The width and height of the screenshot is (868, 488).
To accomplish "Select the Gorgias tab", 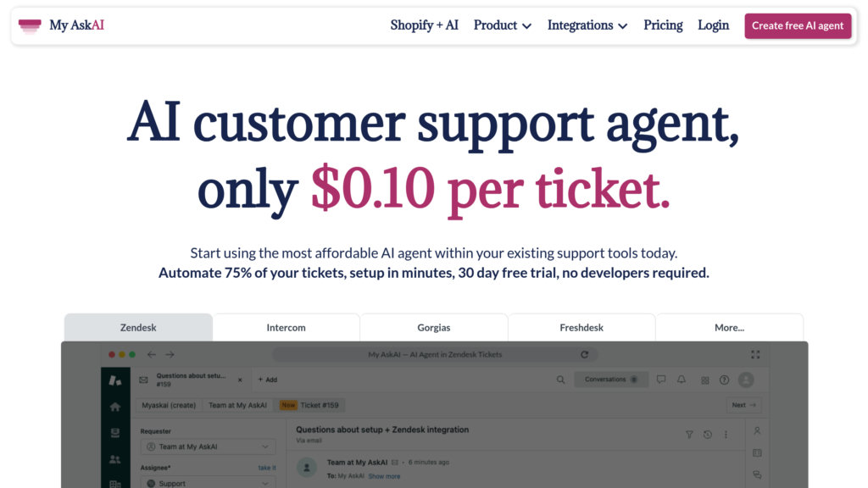I will (433, 328).
